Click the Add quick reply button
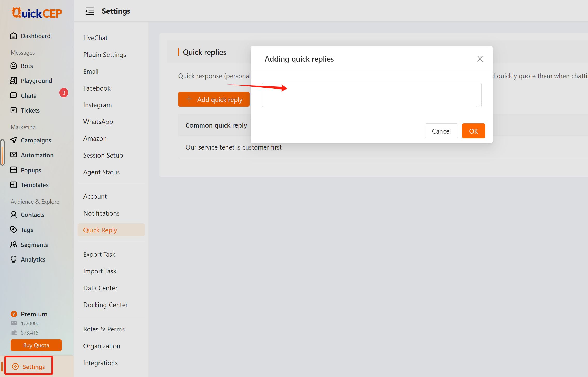 point(214,99)
